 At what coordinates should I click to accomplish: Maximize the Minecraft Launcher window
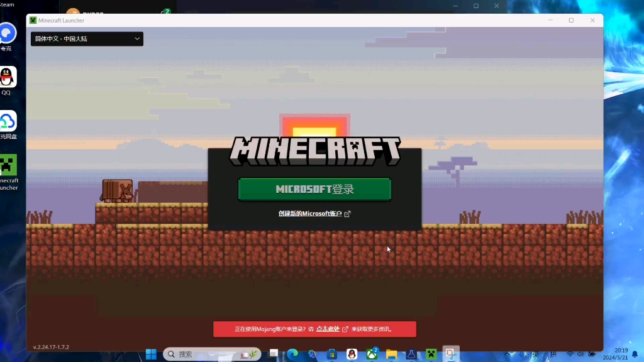(571, 20)
